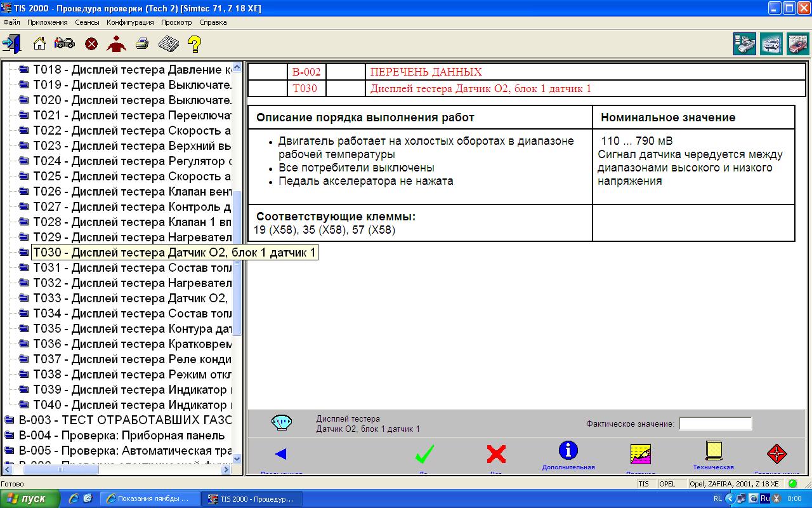This screenshot has height=508, width=812.
Task: Select tree item T030 Датчик O2
Action: coord(174,253)
